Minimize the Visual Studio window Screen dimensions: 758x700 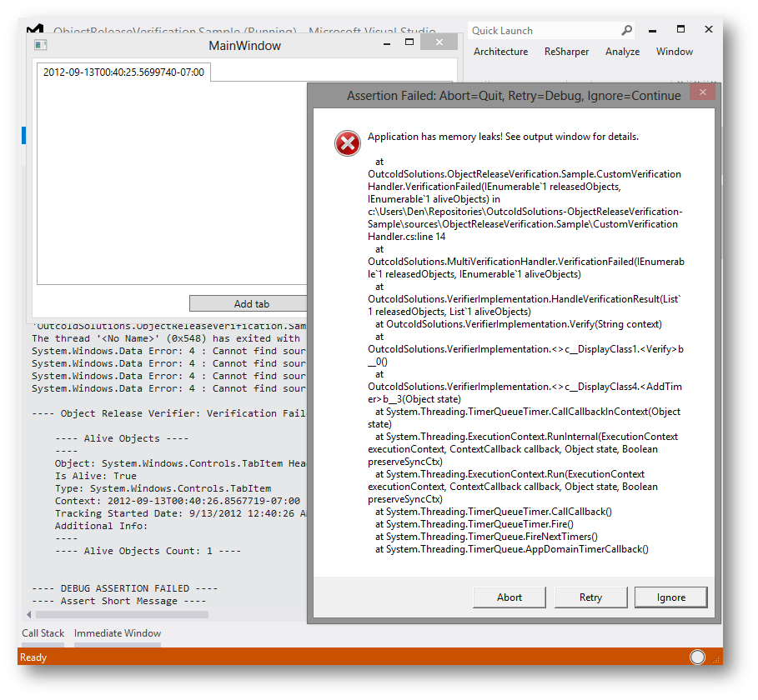tap(653, 32)
